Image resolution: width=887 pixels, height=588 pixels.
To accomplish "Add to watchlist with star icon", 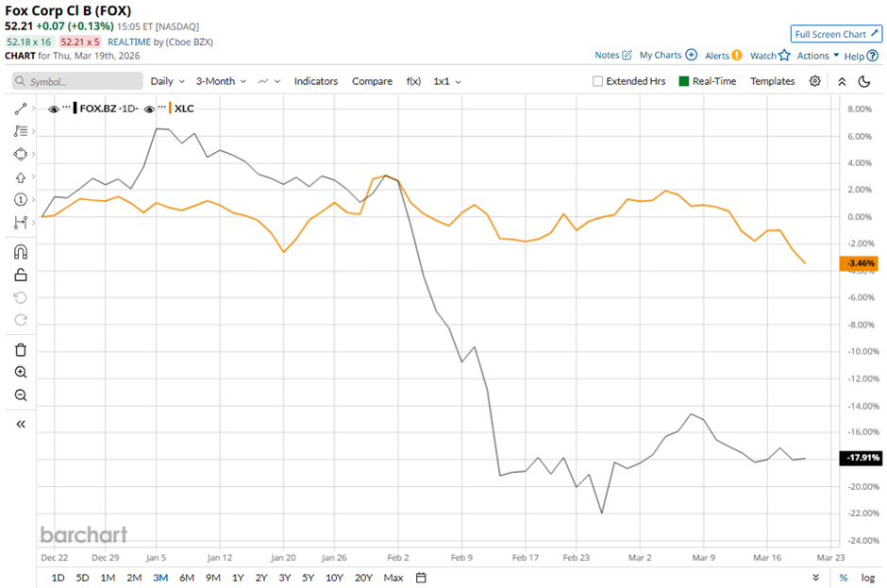I will click(x=784, y=55).
